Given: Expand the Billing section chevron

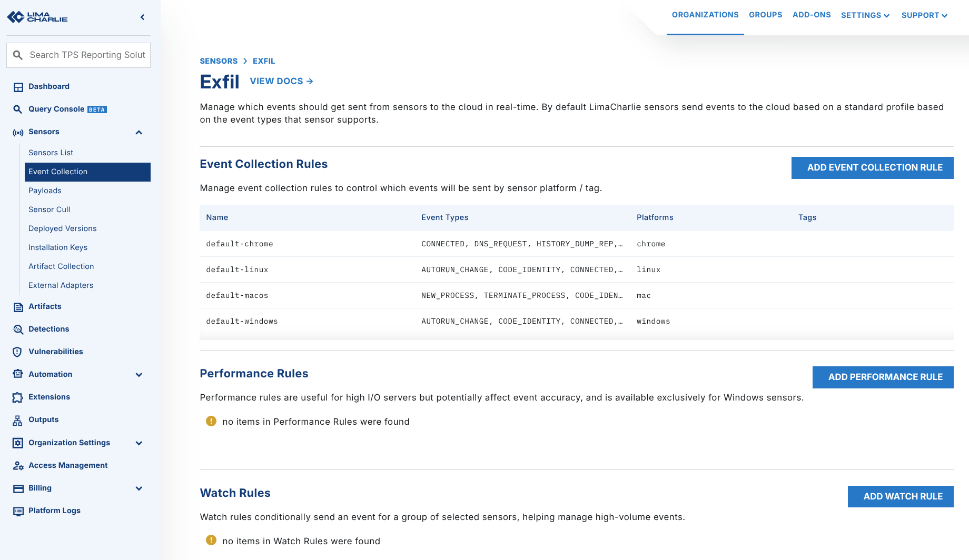Looking at the screenshot, I should tap(139, 488).
